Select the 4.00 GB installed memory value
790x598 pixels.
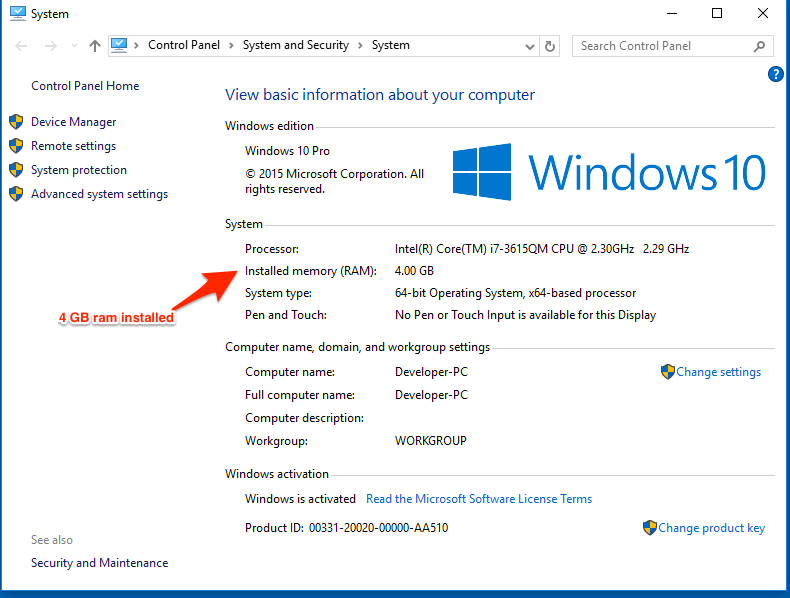click(x=414, y=271)
